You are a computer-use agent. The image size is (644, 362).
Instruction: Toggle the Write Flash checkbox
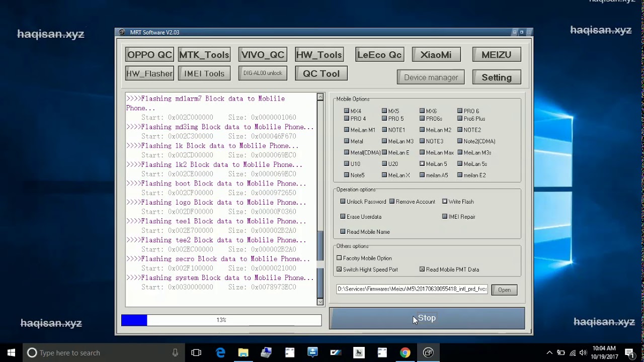[445, 202]
